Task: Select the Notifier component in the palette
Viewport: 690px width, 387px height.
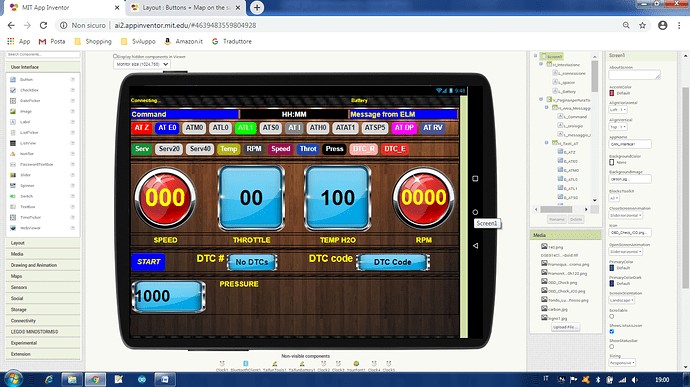Action: click(x=26, y=154)
